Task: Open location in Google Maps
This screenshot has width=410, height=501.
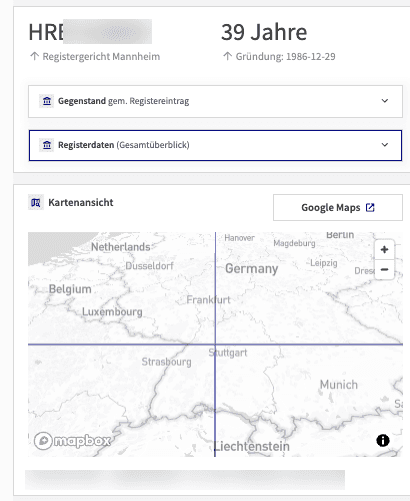Action: pos(338,207)
